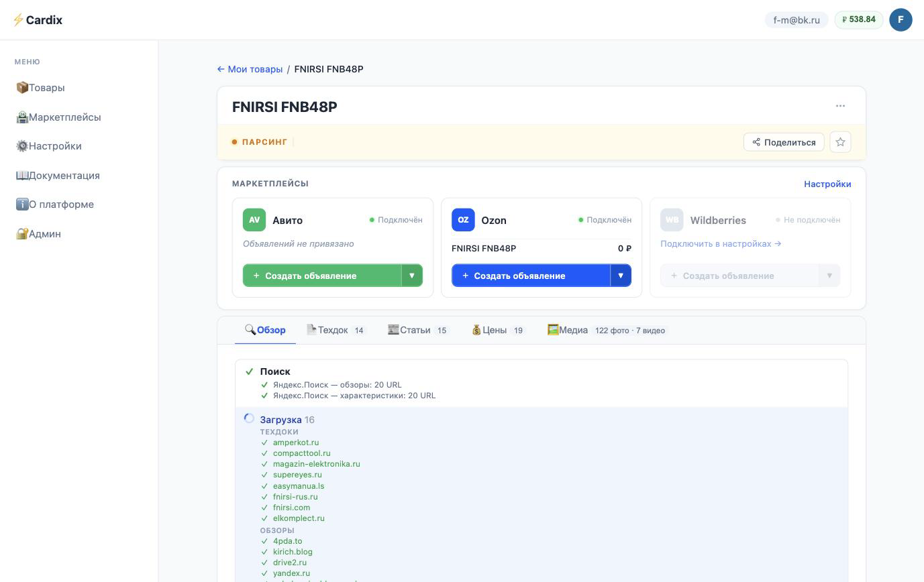Click the WB Wildberries marketplace icon
The width and height of the screenshot is (924, 582).
[672, 220]
